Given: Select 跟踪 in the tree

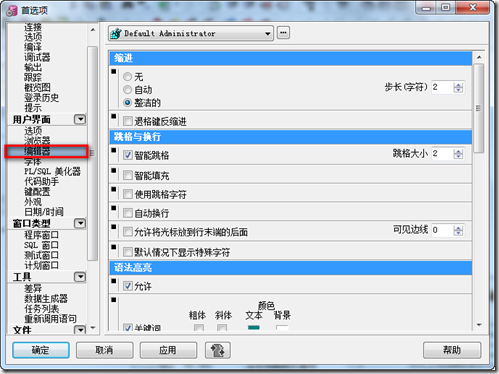Looking at the screenshot, I should pos(33,77).
